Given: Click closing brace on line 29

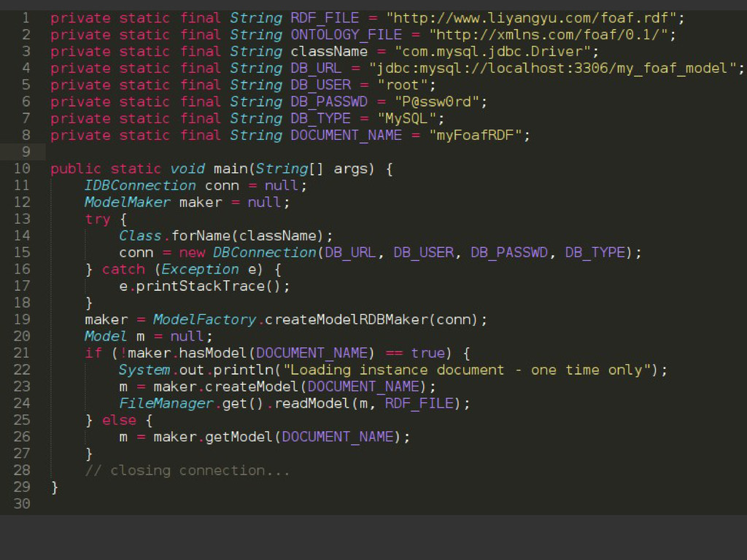Looking at the screenshot, I should click(54, 487).
